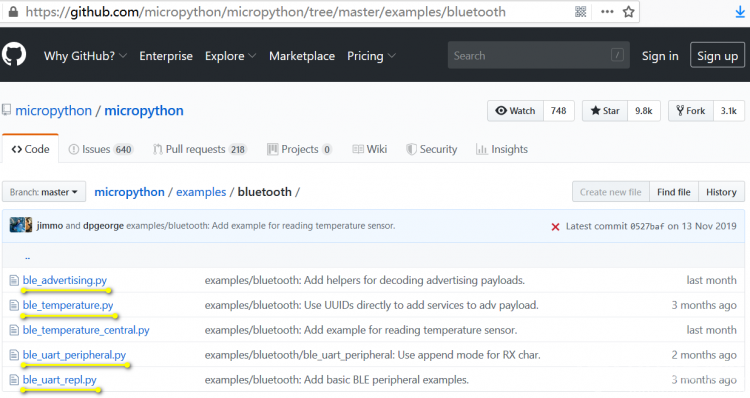
Task: Bookmark page with the star icon
Action: coord(629,11)
